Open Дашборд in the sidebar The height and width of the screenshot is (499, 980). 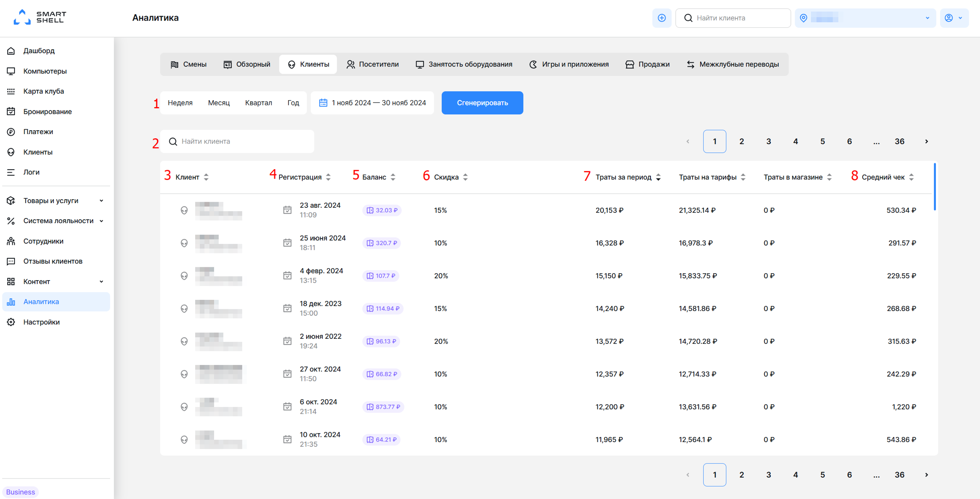click(56, 51)
